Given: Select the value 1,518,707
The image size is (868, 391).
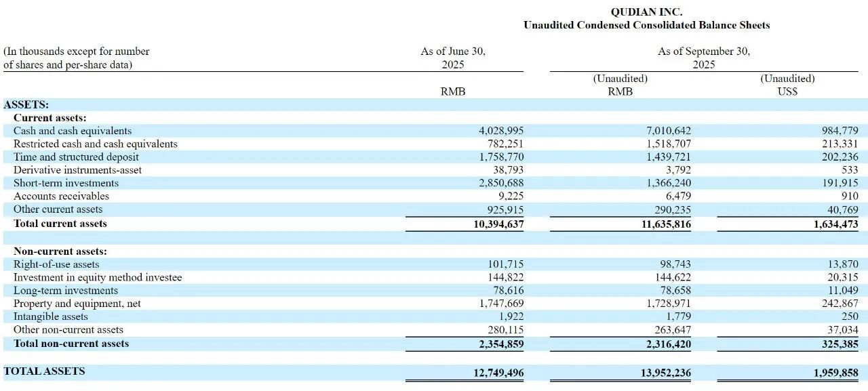Looking at the screenshot, I should click(x=669, y=144).
